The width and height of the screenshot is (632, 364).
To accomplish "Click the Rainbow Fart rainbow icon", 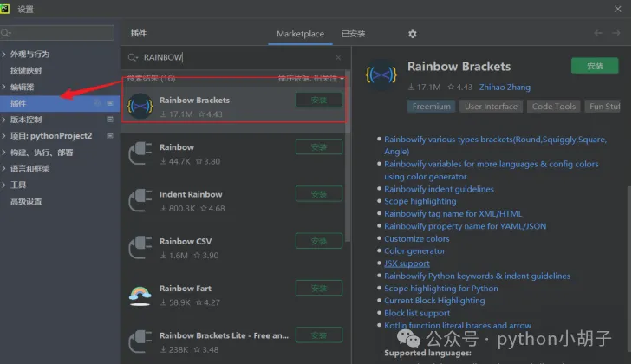I will click(140, 296).
